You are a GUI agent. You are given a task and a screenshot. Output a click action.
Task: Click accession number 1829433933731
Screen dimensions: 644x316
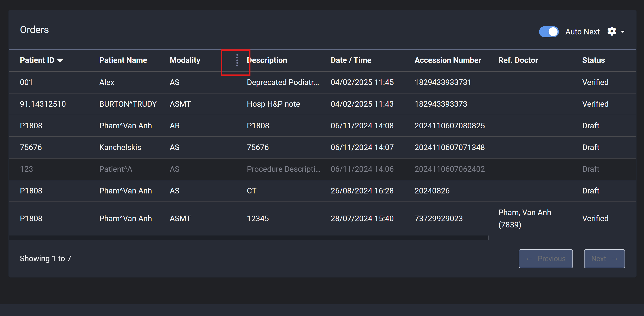click(x=443, y=82)
